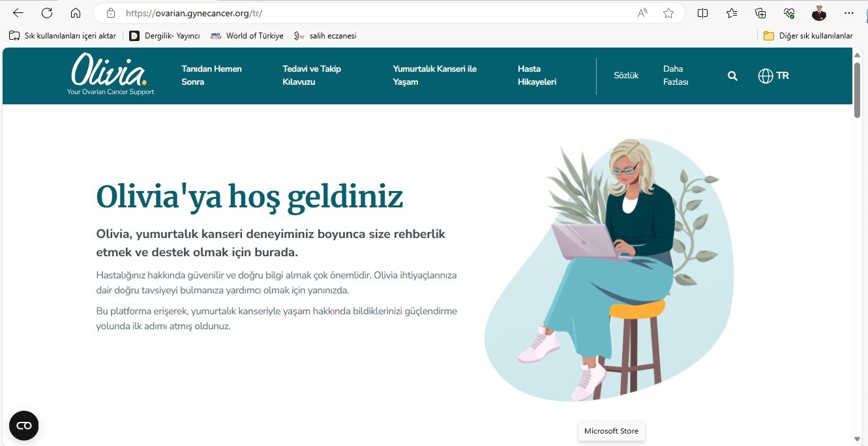
Task: Open the browser home page
Action: point(76,13)
